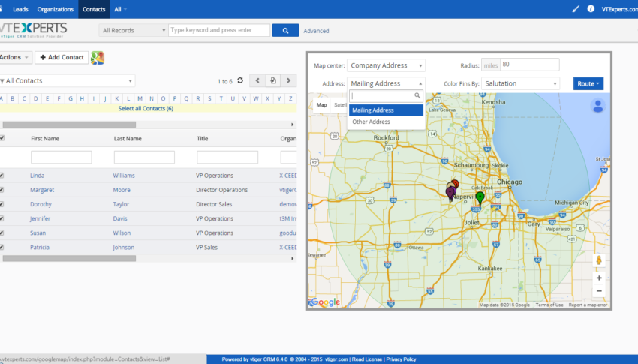Screen dimensions: 638x364
Task: Click the Last Name filter input
Action: pyautogui.click(x=144, y=157)
